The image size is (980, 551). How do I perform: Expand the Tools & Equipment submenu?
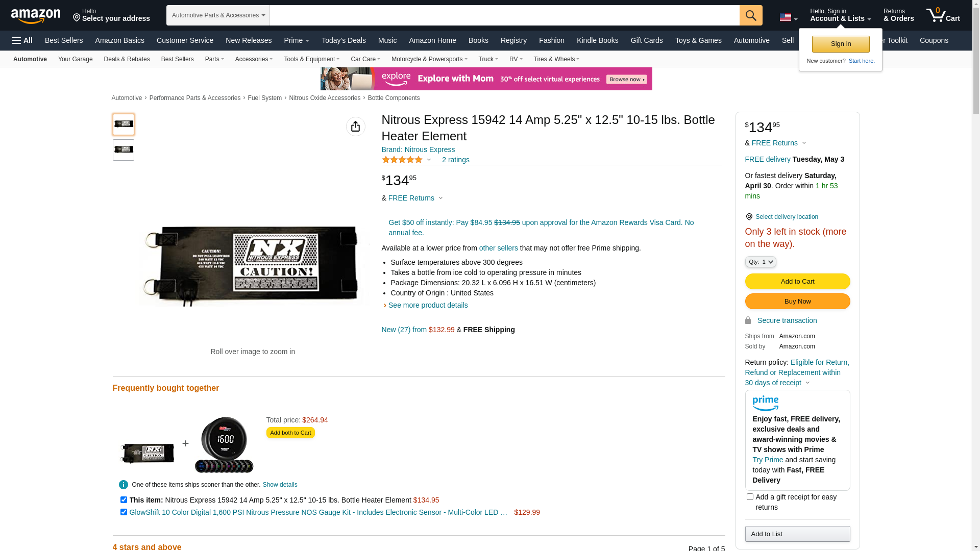tap(311, 59)
